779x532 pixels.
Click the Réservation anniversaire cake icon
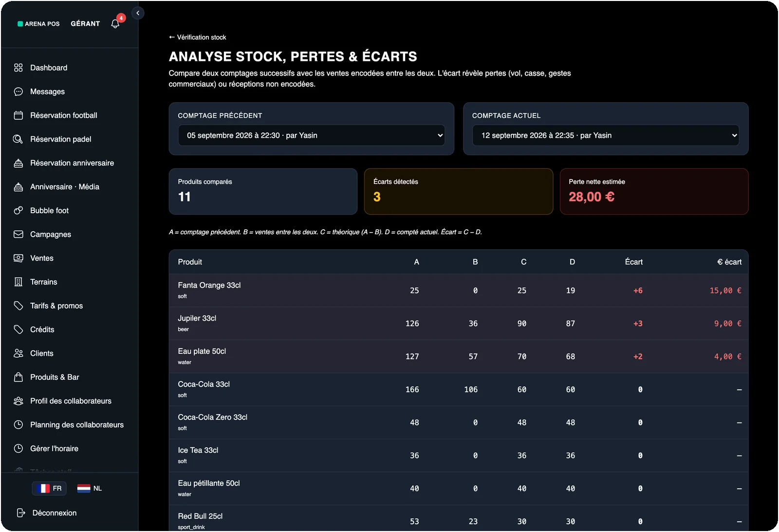point(19,163)
